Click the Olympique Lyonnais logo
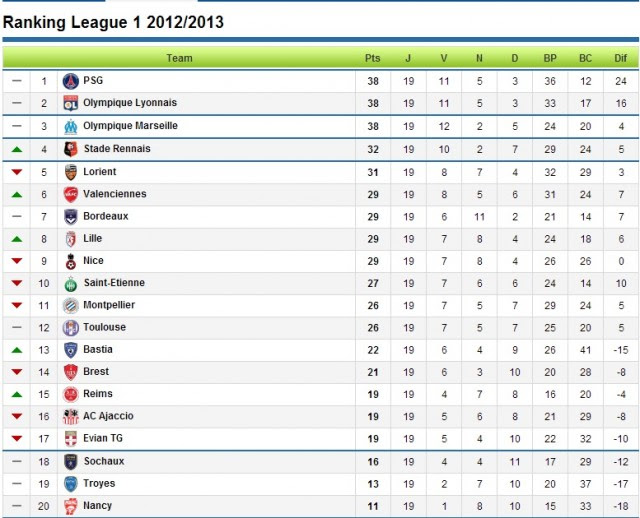The height and width of the screenshot is (518, 640). (71, 103)
